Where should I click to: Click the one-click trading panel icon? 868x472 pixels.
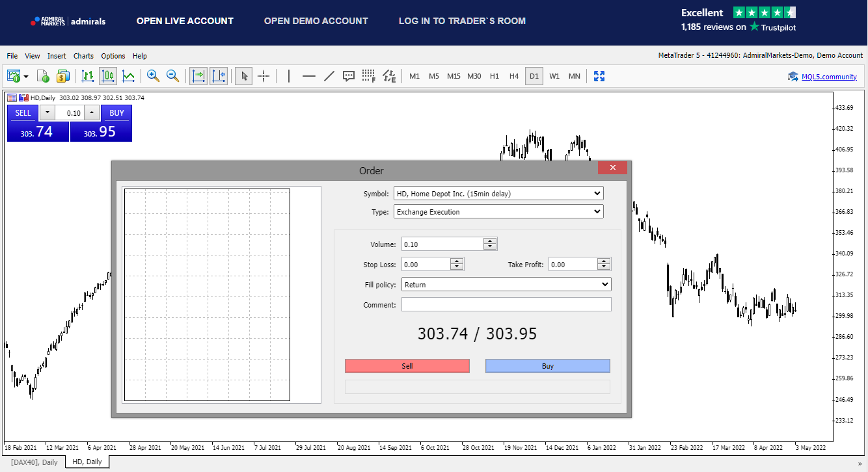pyautogui.click(x=12, y=98)
